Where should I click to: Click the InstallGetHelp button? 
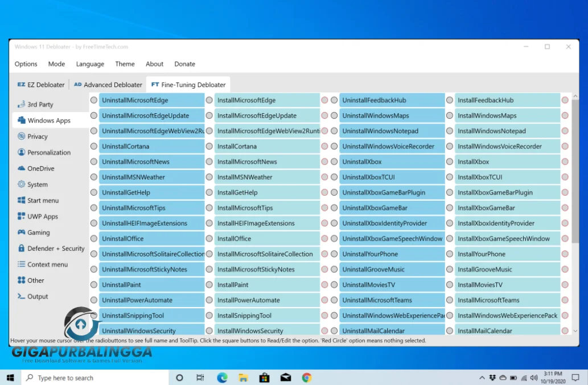coord(267,192)
